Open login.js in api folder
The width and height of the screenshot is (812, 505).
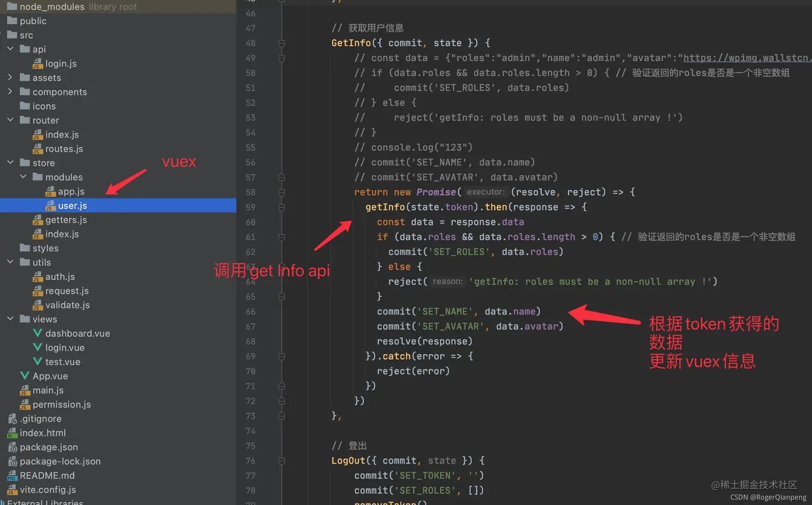[61, 63]
